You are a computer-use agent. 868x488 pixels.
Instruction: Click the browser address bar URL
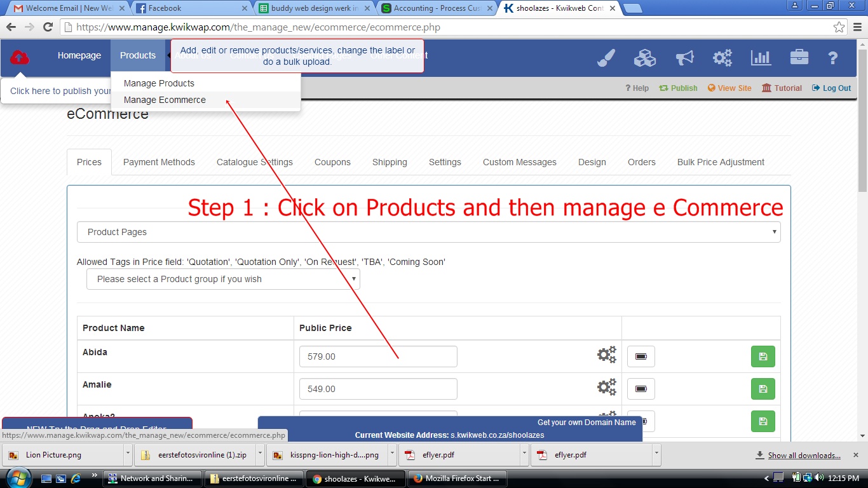(258, 27)
